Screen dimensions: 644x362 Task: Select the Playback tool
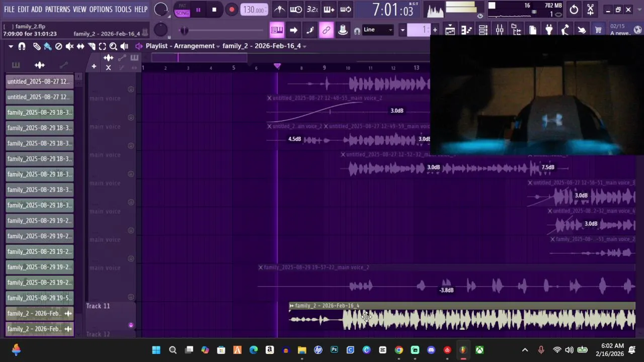coord(124,46)
